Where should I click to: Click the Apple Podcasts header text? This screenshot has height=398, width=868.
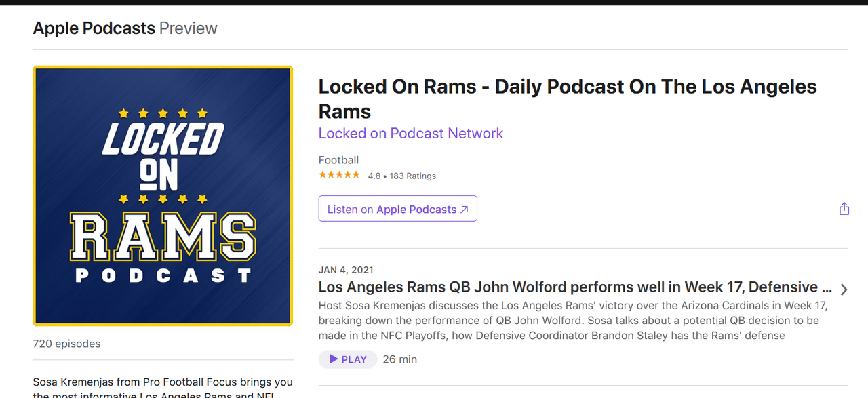pyautogui.click(x=94, y=28)
